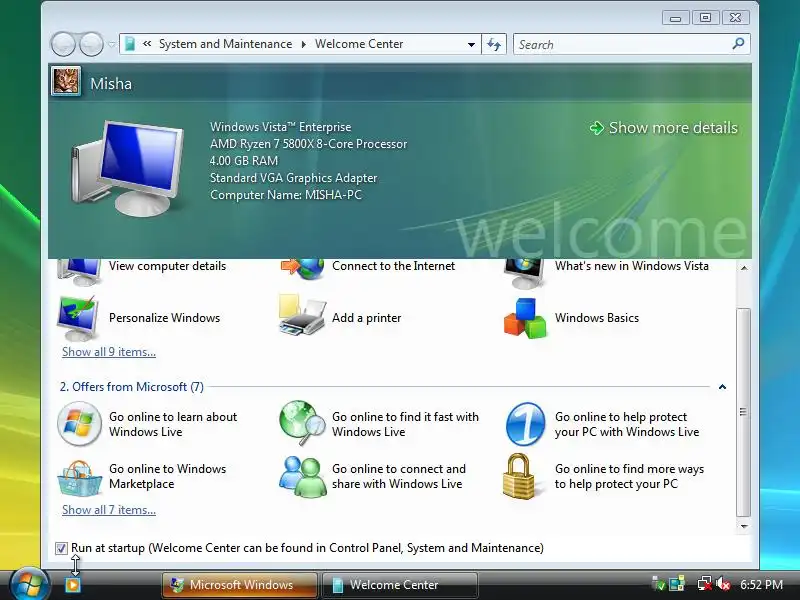Click the muted volume tray icon
This screenshot has width=800, height=600.
722,584
